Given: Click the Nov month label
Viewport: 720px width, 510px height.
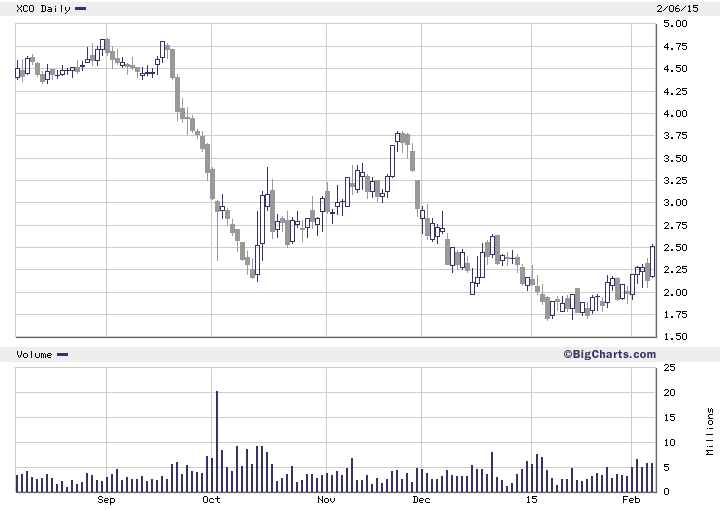Looking at the screenshot, I should [x=326, y=500].
